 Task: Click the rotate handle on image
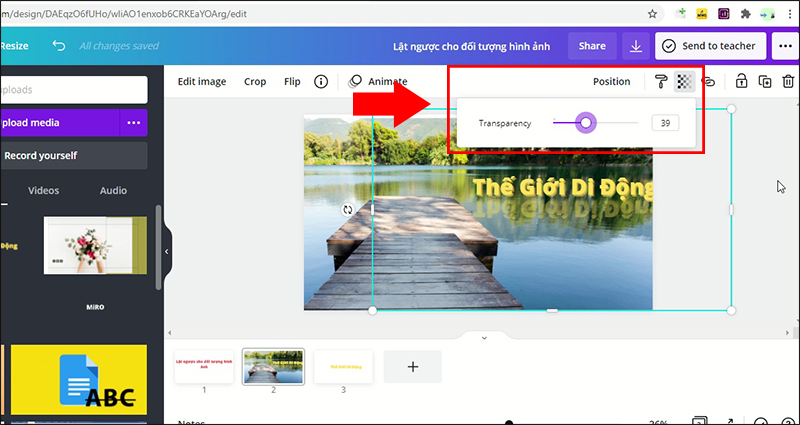tap(347, 210)
